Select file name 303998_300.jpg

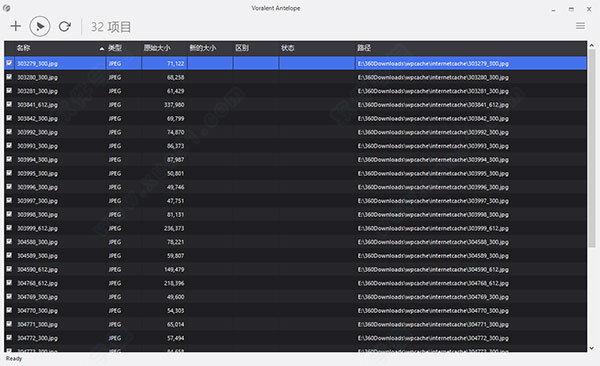(38, 214)
